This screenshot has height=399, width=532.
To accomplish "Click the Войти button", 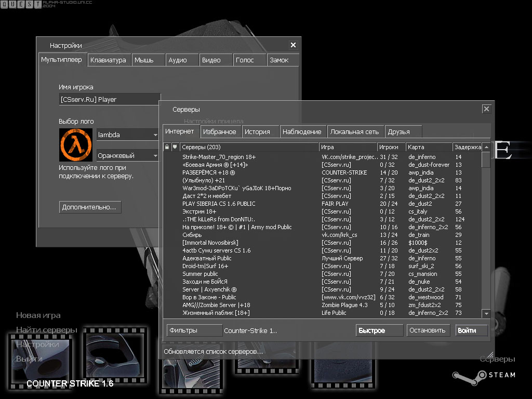I will click(471, 330).
